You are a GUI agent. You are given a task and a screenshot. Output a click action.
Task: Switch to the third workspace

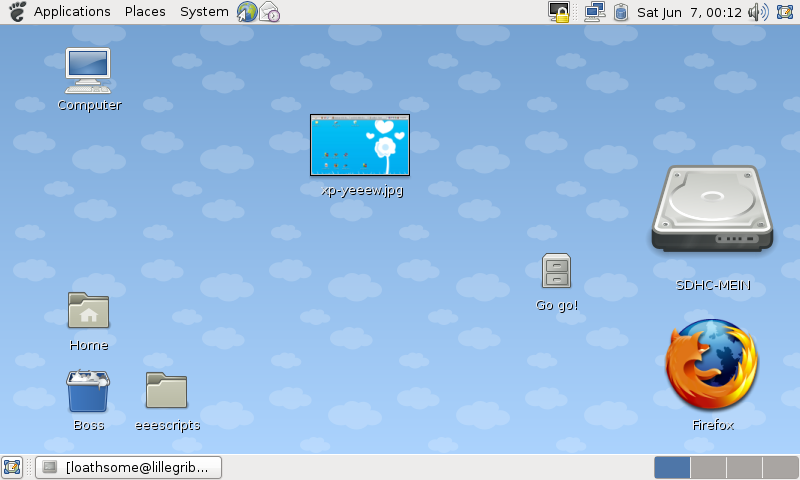(x=744, y=467)
